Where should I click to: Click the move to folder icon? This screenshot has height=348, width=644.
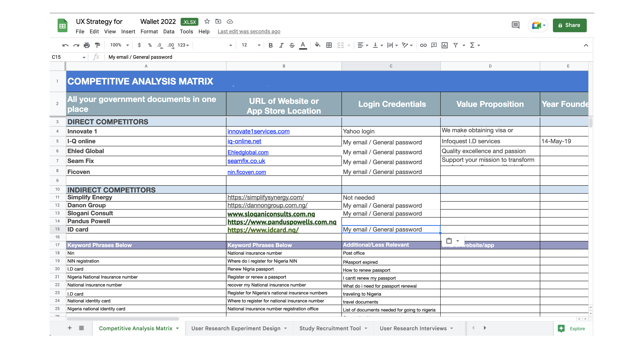[x=218, y=21]
